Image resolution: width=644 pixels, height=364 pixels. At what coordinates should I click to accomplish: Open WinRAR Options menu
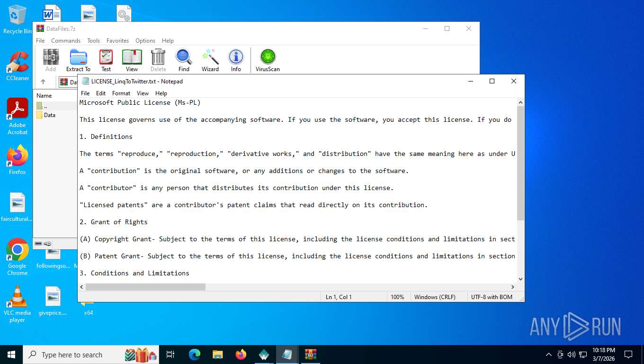(x=145, y=41)
